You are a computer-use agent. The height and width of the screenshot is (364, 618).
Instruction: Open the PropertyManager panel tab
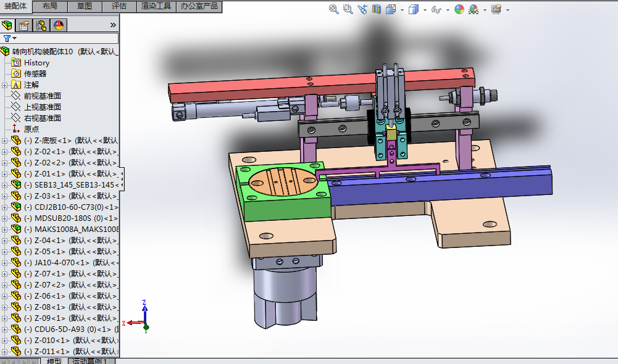pyautogui.click(x=24, y=25)
